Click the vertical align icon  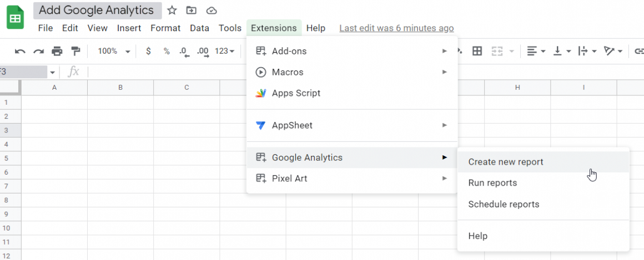pos(557,51)
